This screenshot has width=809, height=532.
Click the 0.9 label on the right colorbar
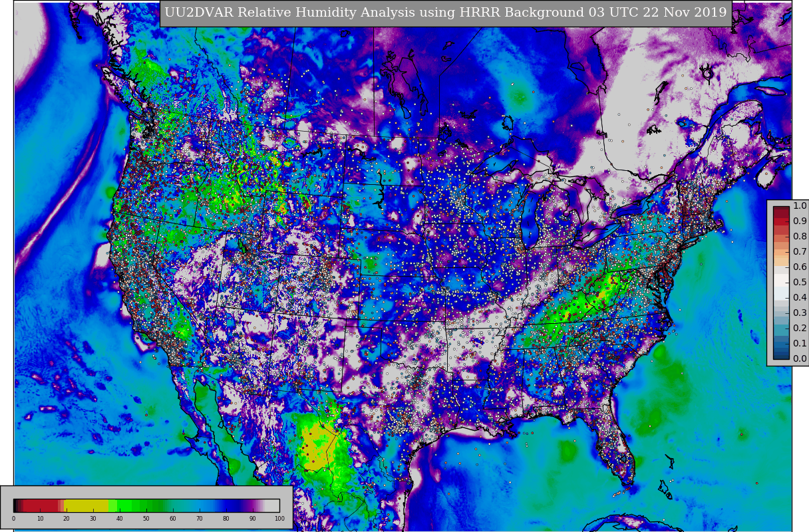tap(800, 221)
